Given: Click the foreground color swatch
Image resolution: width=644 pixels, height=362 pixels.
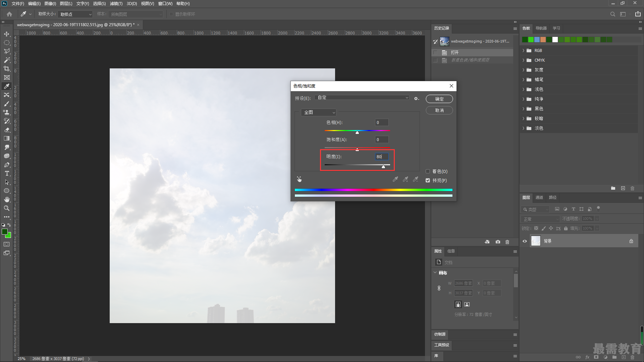Looking at the screenshot, I should [x=5, y=232].
